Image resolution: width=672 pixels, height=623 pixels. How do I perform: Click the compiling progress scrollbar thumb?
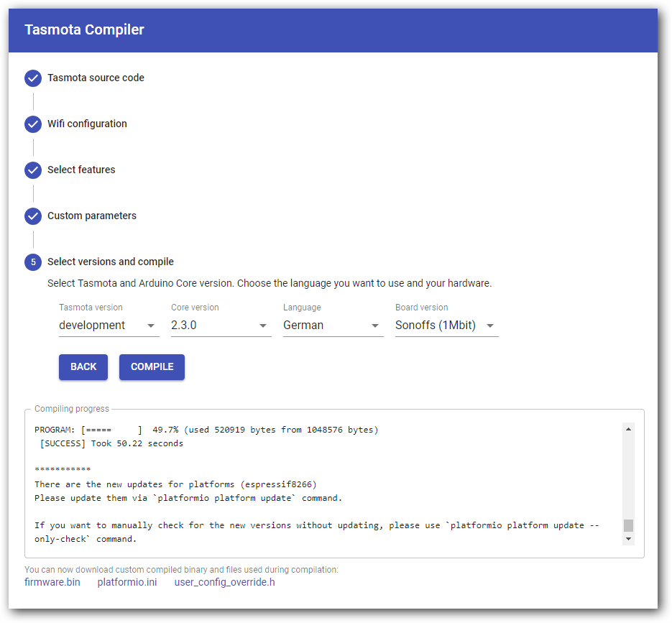tap(628, 525)
